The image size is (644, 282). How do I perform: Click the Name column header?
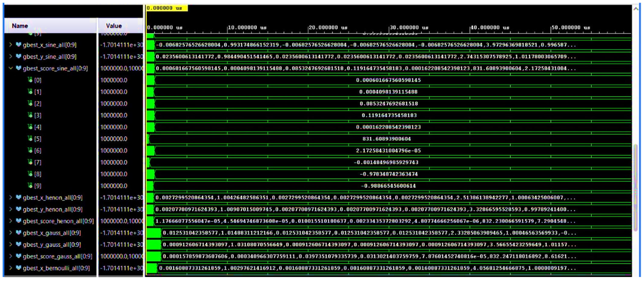point(20,26)
